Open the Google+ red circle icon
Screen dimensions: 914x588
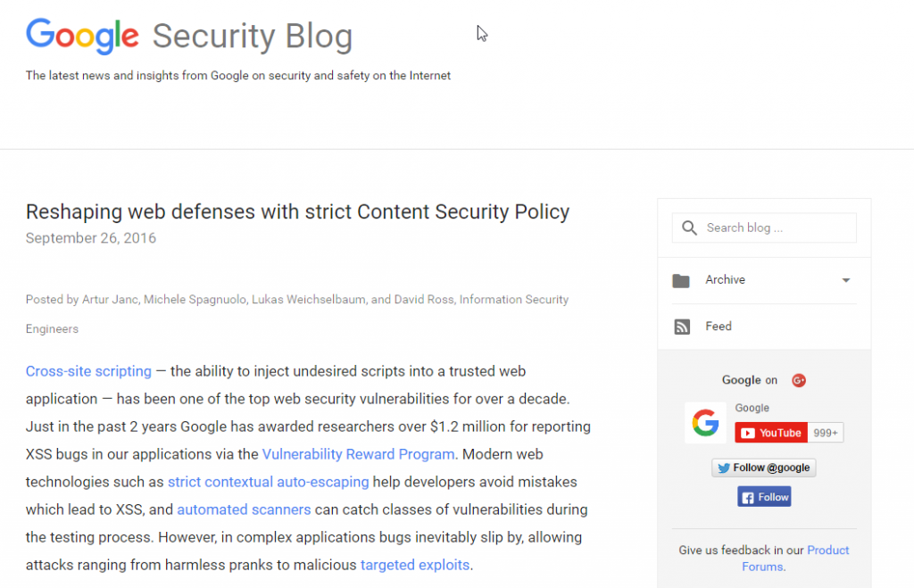pyautogui.click(x=799, y=380)
